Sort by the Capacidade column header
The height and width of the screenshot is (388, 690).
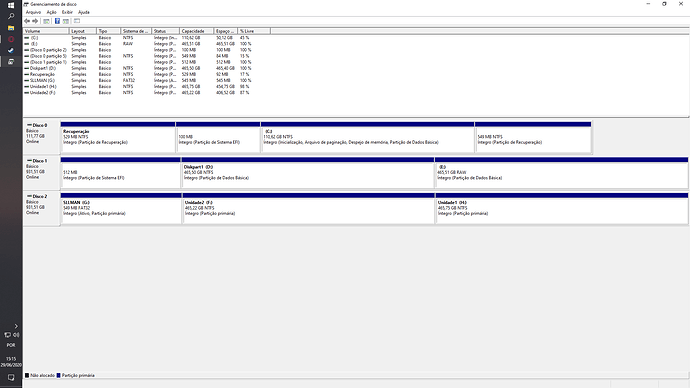[x=197, y=31]
